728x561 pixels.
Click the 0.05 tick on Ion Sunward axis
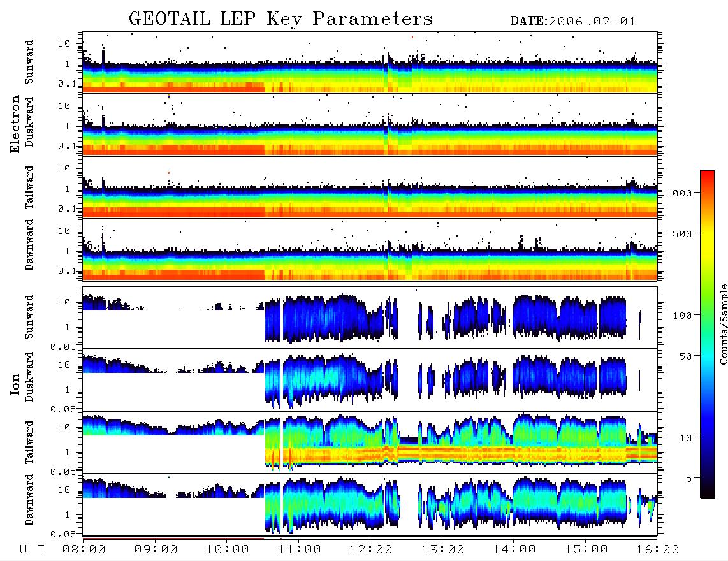(63, 346)
